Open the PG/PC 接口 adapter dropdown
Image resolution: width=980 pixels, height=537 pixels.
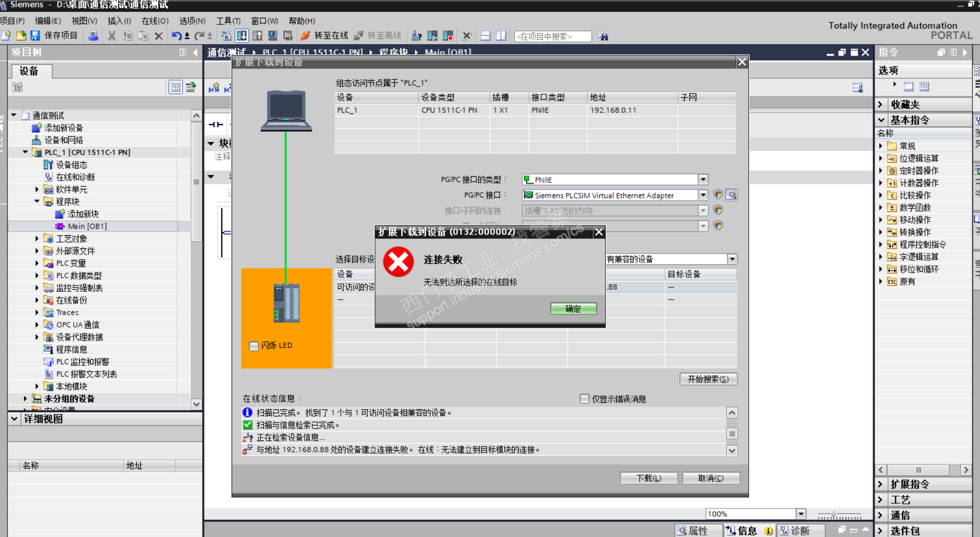[703, 195]
